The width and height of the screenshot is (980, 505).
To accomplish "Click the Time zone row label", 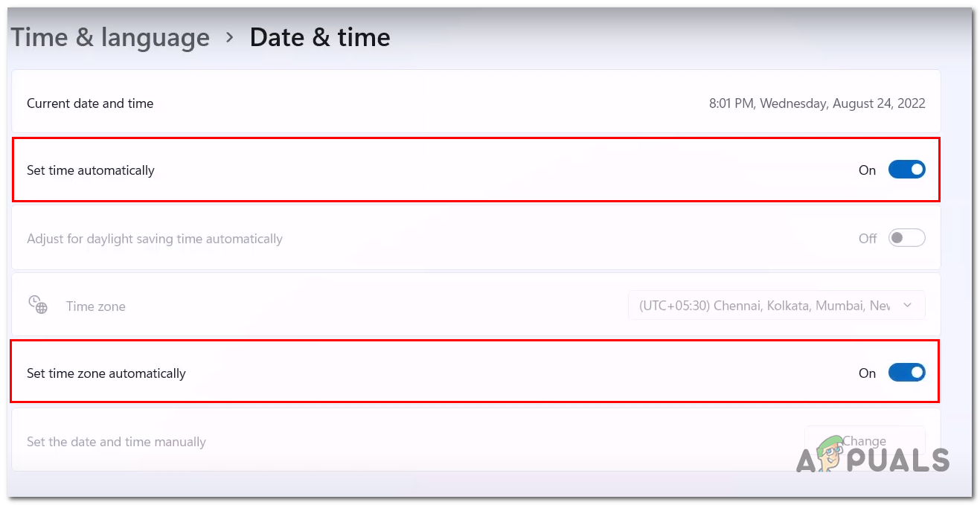I will pos(95,306).
